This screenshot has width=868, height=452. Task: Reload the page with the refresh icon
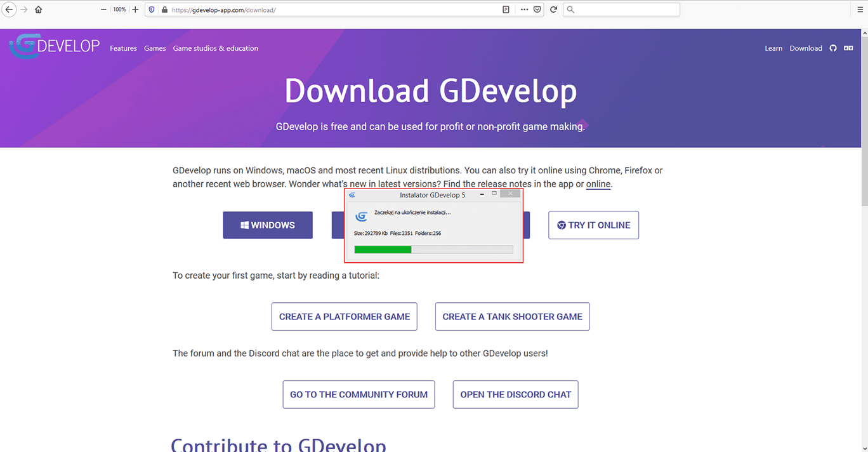(x=553, y=10)
